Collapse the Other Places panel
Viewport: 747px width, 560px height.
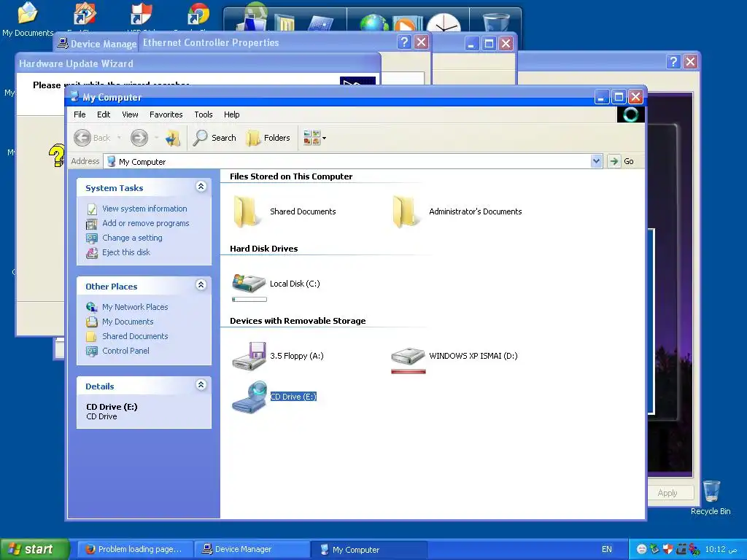(201, 285)
